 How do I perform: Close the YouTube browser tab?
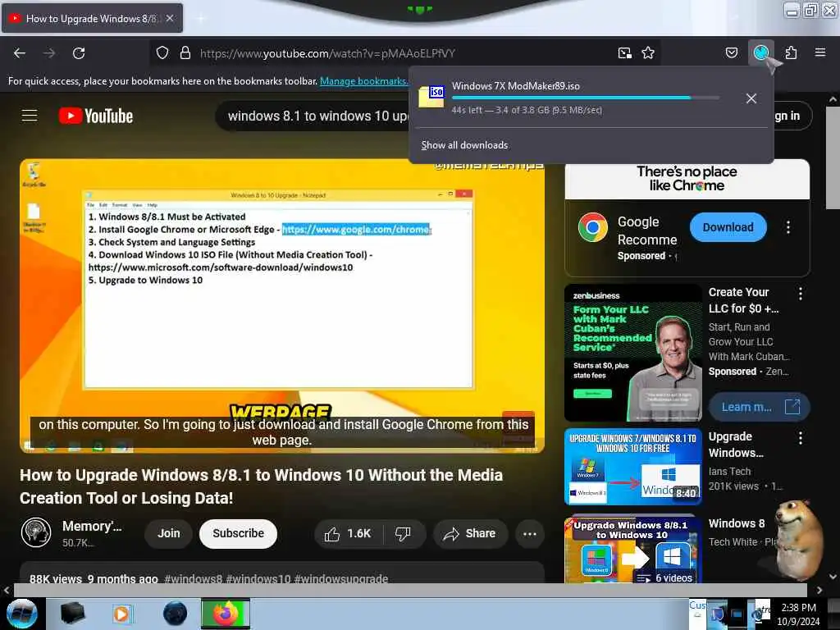[170, 18]
